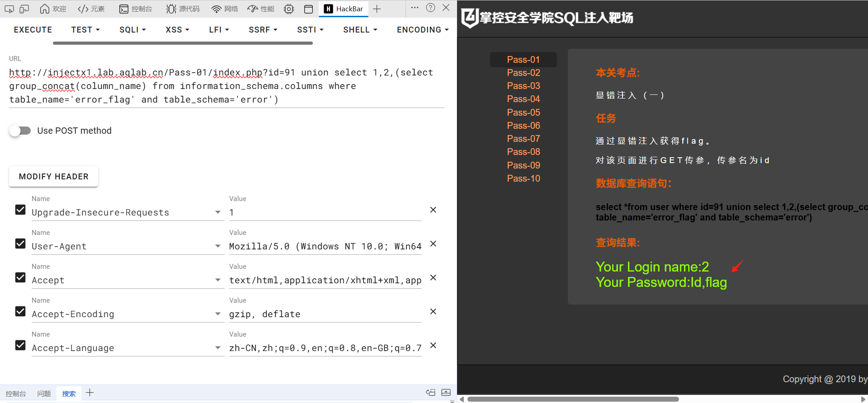Screen dimensions: 868x403
Task: Remove the Accept-Encoding header row
Action: pyautogui.click(x=433, y=311)
